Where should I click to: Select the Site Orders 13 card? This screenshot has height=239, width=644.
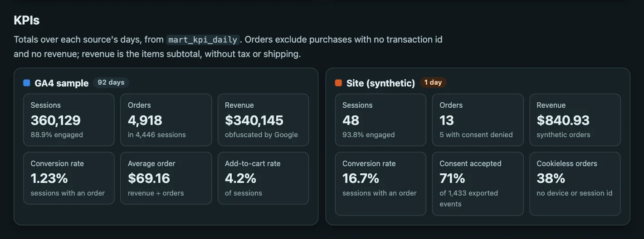478,120
